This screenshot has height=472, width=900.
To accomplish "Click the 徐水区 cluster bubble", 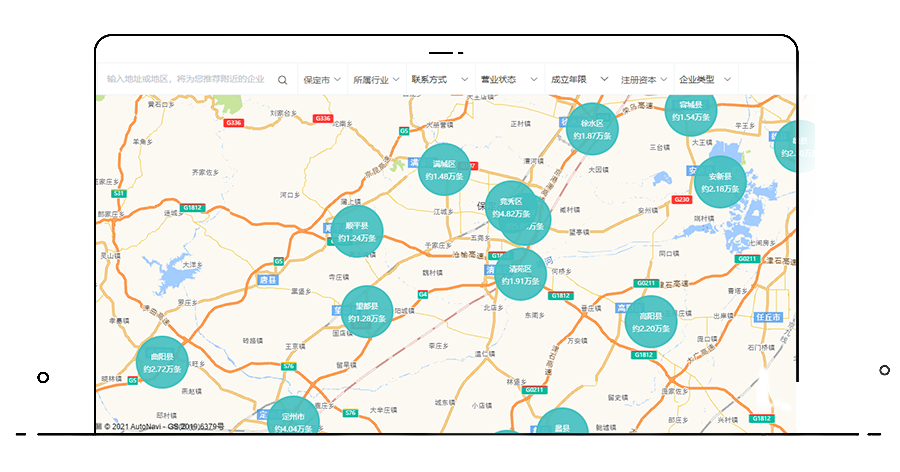I will pos(593,128).
